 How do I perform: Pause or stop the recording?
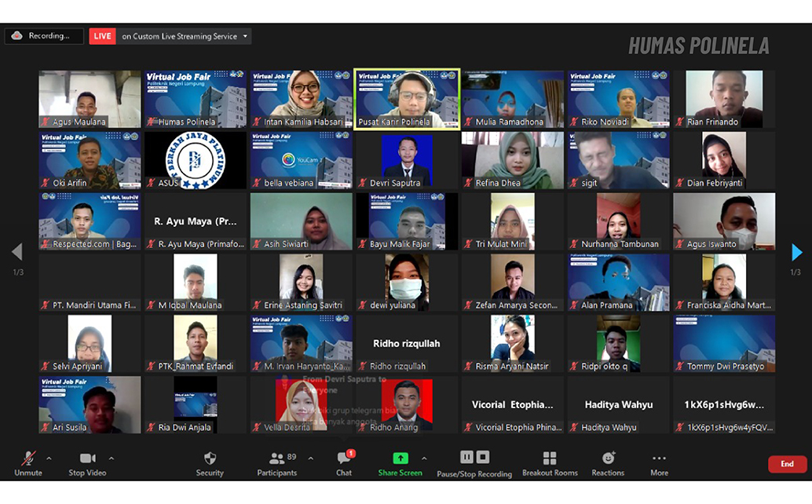click(474, 458)
